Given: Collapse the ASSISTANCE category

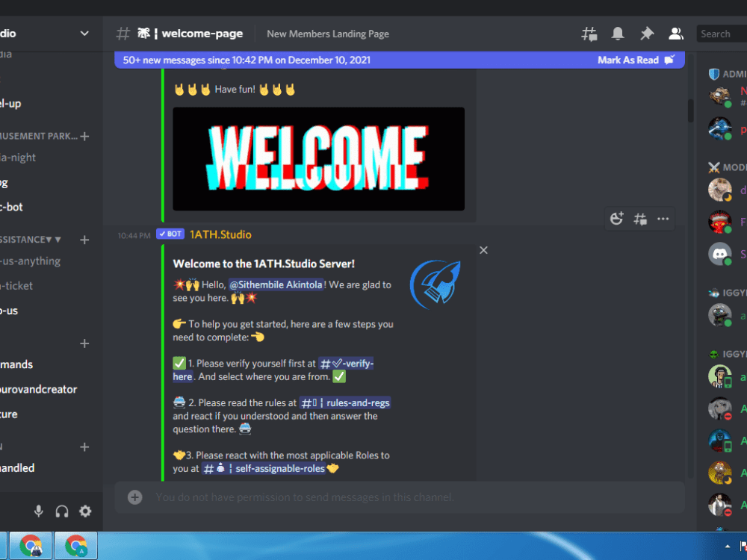Looking at the screenshot, I should tap(31, 240).
